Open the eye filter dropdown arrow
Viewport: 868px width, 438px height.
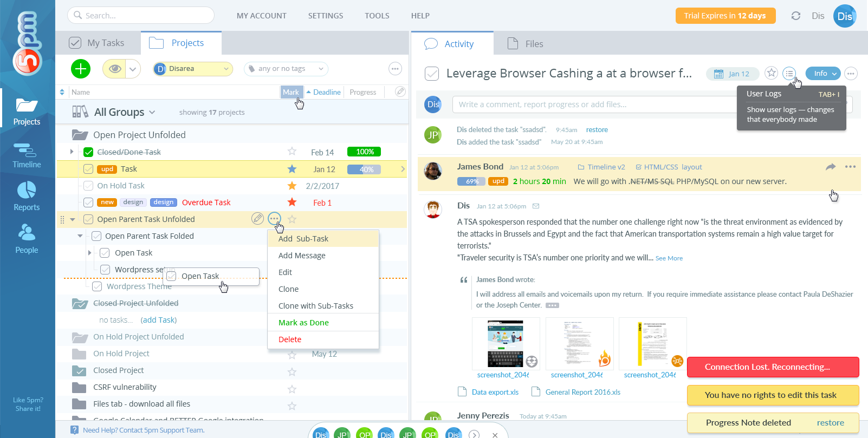coord(133,69)
